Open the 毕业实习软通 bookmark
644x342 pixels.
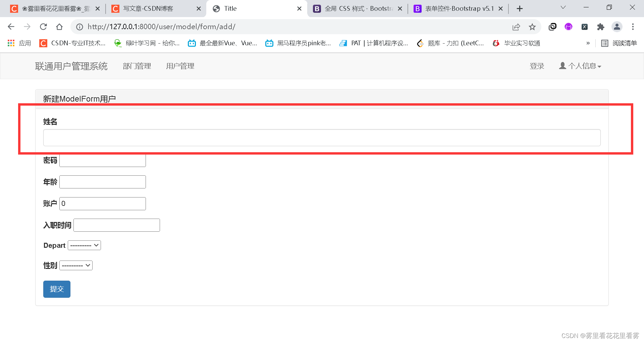(517, 43)
